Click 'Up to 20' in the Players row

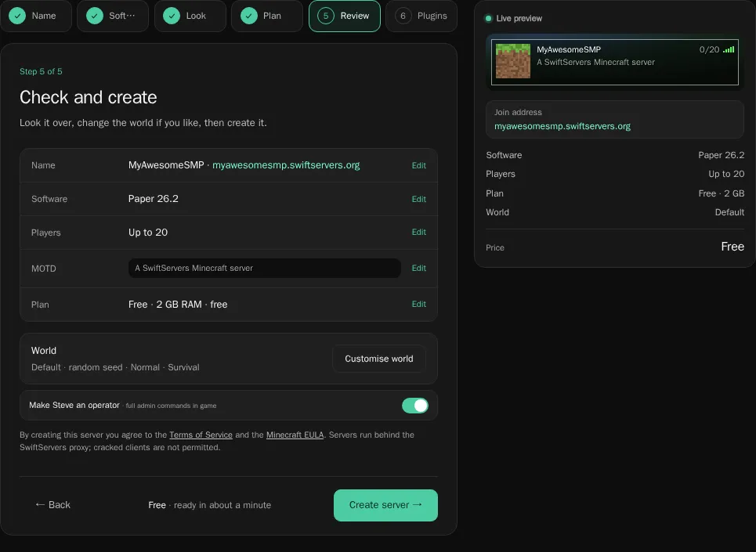click(x=148, y=233)
